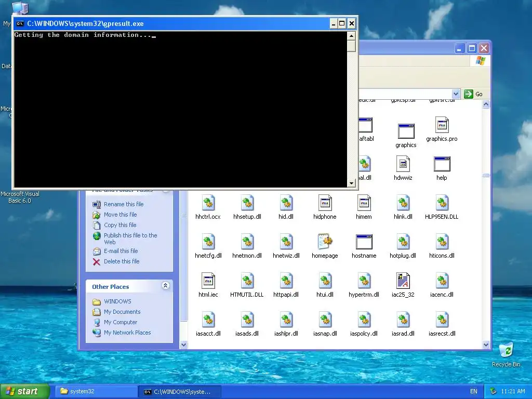The height and width of the screenshot is (399, 532).
Task: Open the Start menu
Action: pos(25,392)
